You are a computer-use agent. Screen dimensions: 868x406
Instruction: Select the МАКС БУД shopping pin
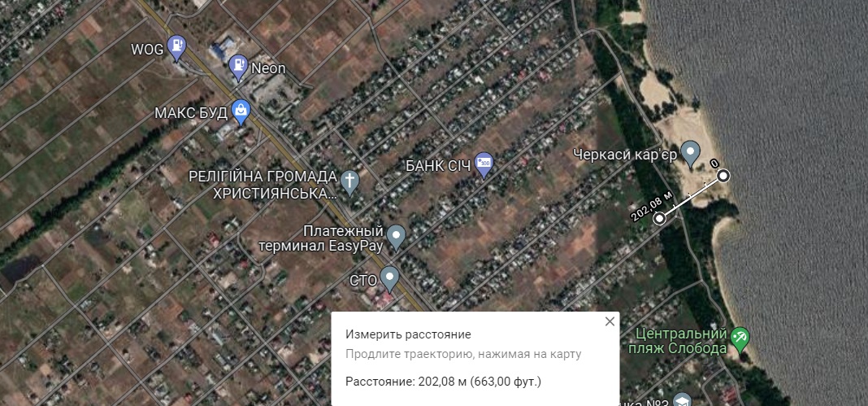(x=241, y=112)
